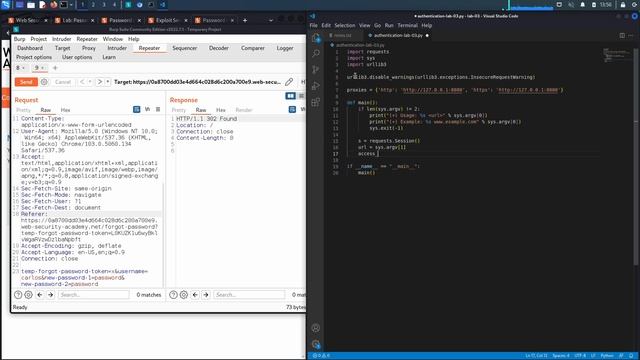This screenshot has height=360, width=640.
Task: Open the Logger tab
Action: coord(285,48)
